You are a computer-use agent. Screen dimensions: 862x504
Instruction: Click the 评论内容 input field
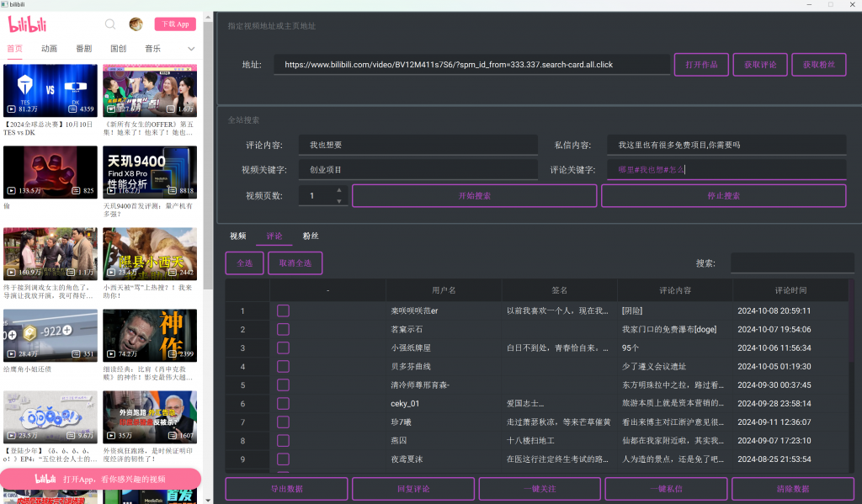418,145
